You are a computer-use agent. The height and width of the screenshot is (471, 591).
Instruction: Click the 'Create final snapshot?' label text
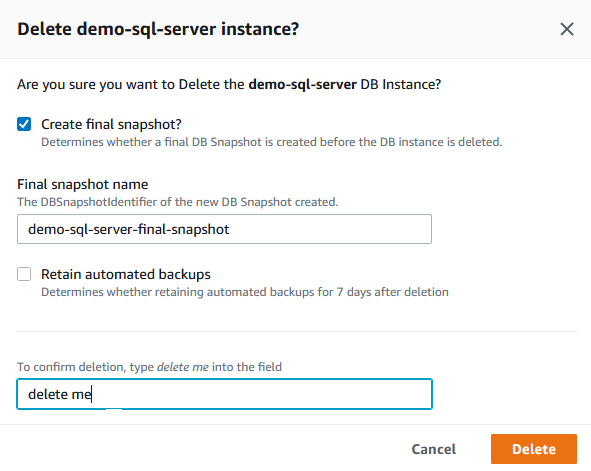(111, 124)
